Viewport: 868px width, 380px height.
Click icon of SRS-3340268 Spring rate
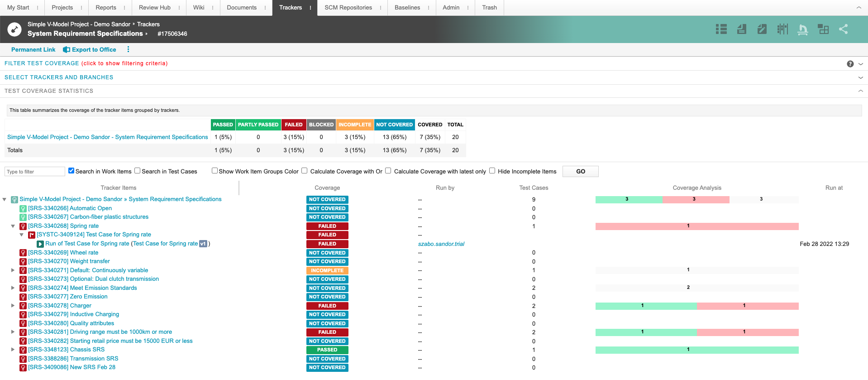[x=23, y=226]
